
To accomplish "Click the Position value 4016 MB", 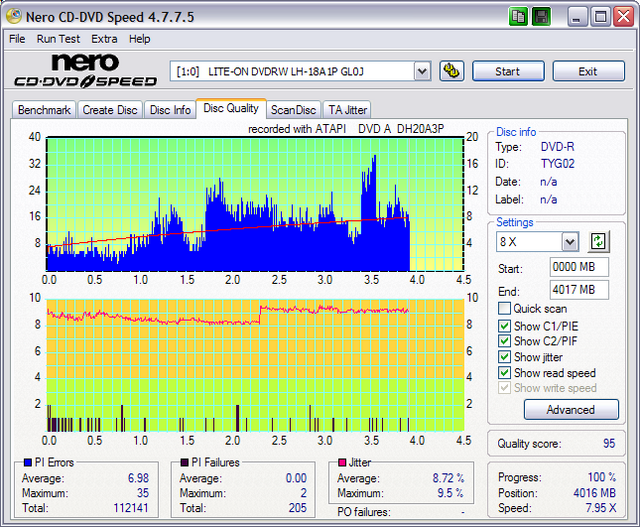I will point(594,493).
